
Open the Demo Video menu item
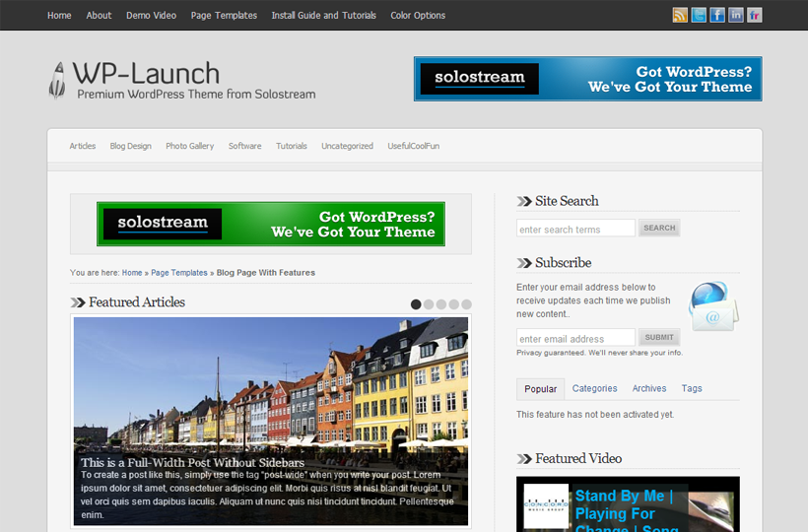151,16
